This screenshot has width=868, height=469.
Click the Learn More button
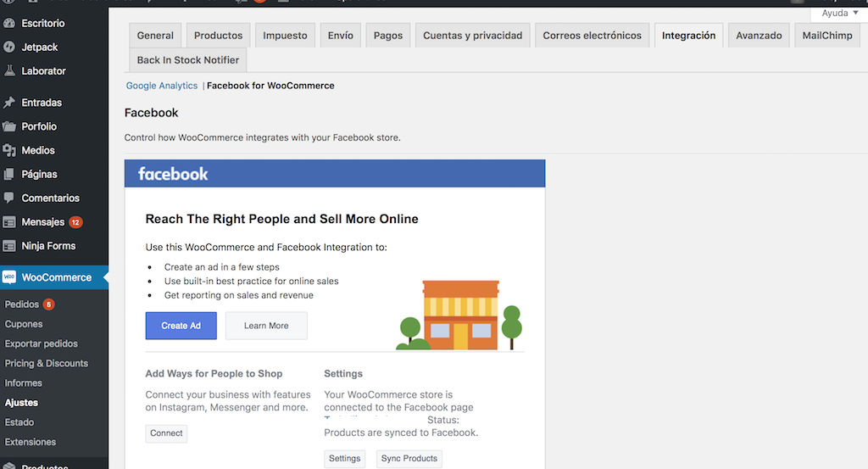click(x=266, y=326)
